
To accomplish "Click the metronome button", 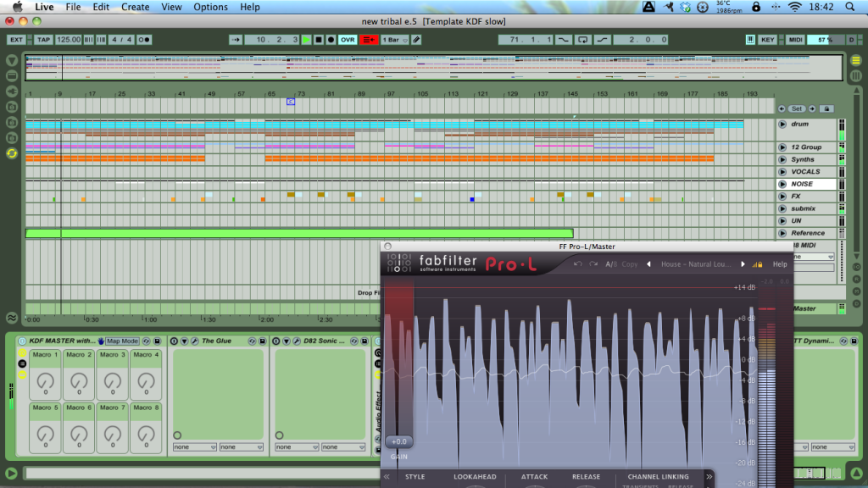I will pos(144,40).
